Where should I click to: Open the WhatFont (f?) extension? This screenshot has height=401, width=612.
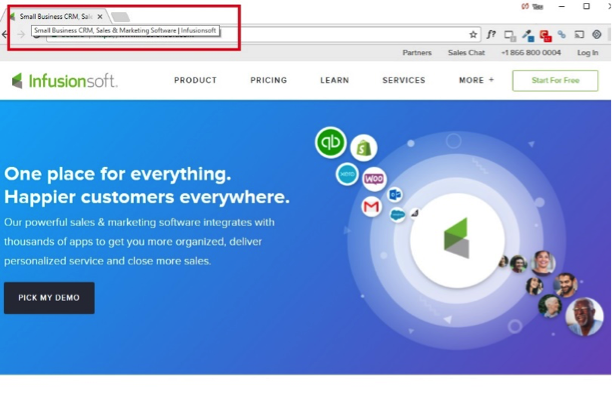tap(491, 35)
